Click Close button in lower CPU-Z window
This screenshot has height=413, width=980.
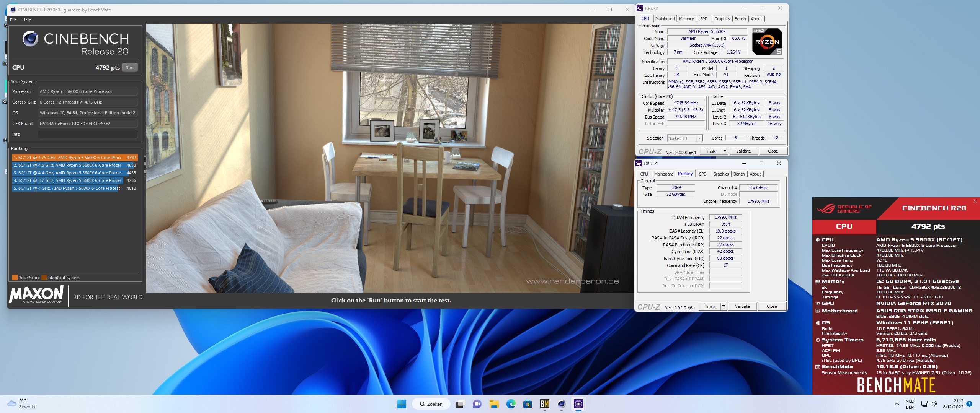tap(772, 306)
